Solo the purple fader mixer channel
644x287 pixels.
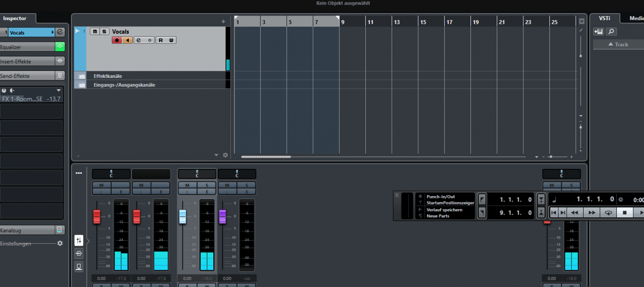[x=247, y=185]
